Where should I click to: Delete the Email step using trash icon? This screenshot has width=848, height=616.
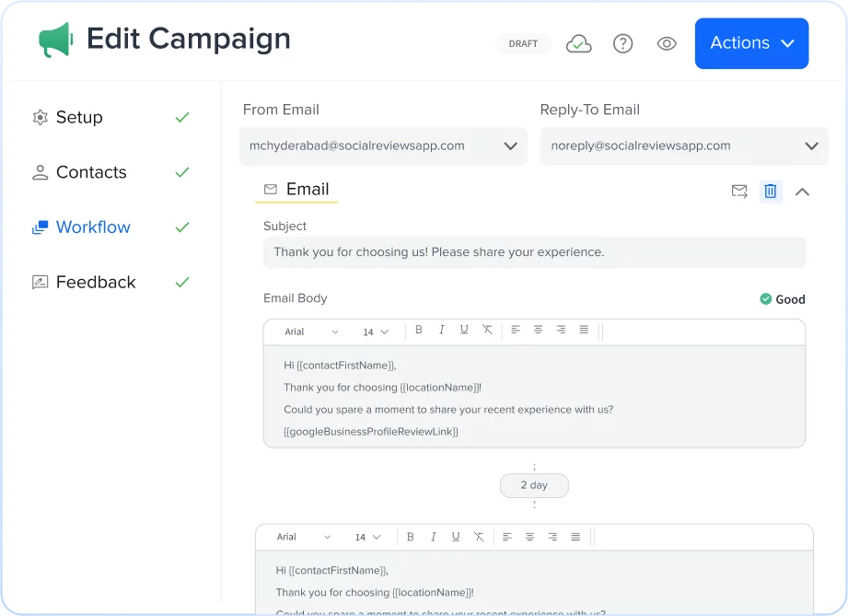point(771,191)
